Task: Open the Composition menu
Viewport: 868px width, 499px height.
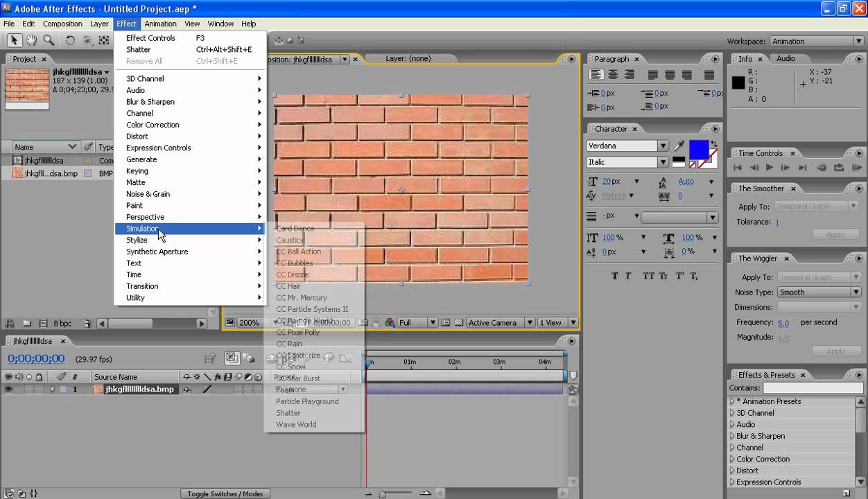Action: tap(62, 24)
